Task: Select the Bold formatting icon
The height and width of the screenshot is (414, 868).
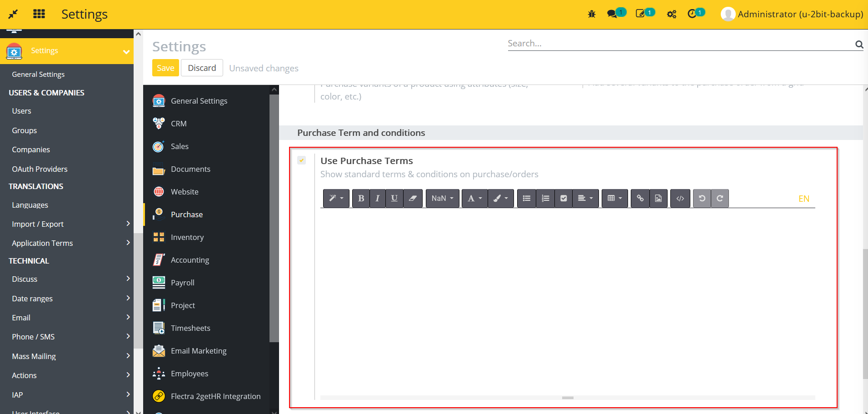Action: pos(360,198)
